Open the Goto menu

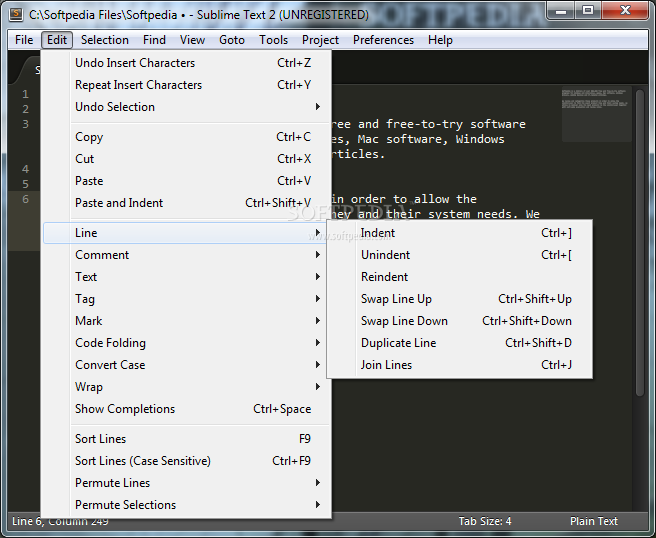click(232, 40)
